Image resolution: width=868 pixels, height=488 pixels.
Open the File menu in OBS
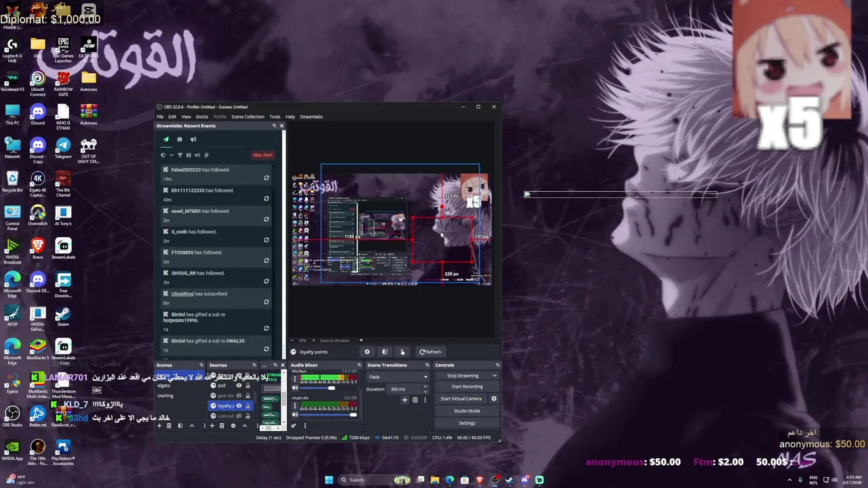(160, 117)
